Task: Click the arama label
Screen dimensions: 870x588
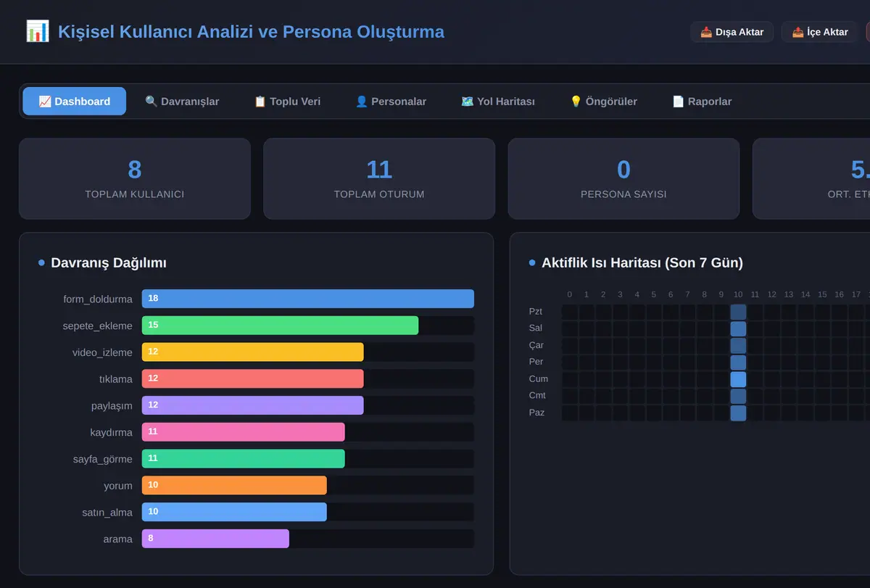Action: coord(117,539)
